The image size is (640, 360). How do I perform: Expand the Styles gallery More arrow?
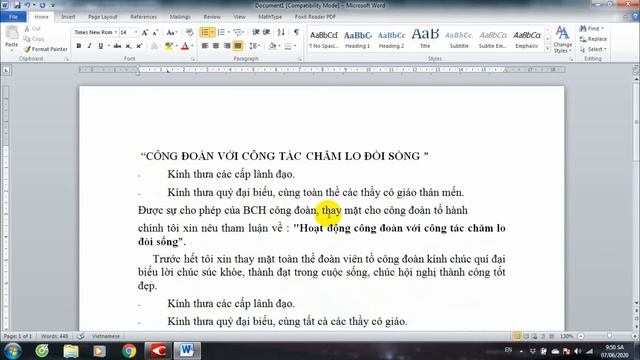tap(548, 49)
